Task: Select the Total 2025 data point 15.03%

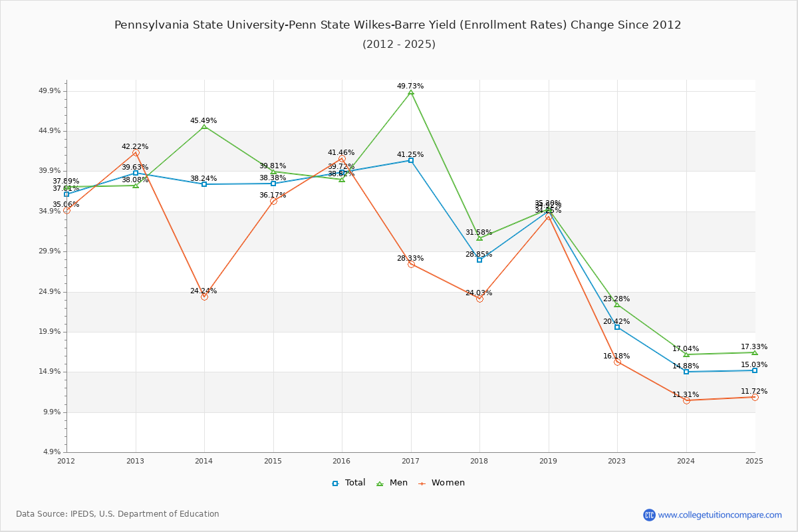Action: point(755,370)
